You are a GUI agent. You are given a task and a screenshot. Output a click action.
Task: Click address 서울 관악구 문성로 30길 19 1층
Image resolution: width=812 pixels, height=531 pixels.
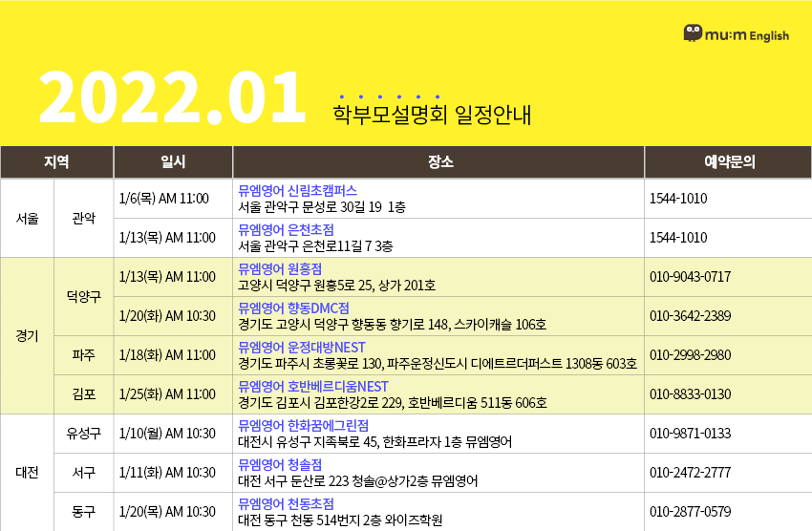pyautogui.click(x=322, y=207)
